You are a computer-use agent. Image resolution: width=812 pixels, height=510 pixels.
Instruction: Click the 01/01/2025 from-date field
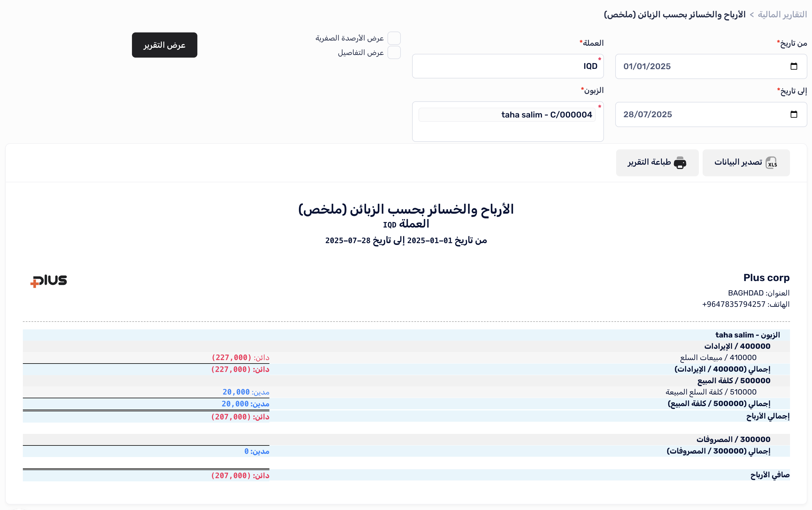click(647, 67)
